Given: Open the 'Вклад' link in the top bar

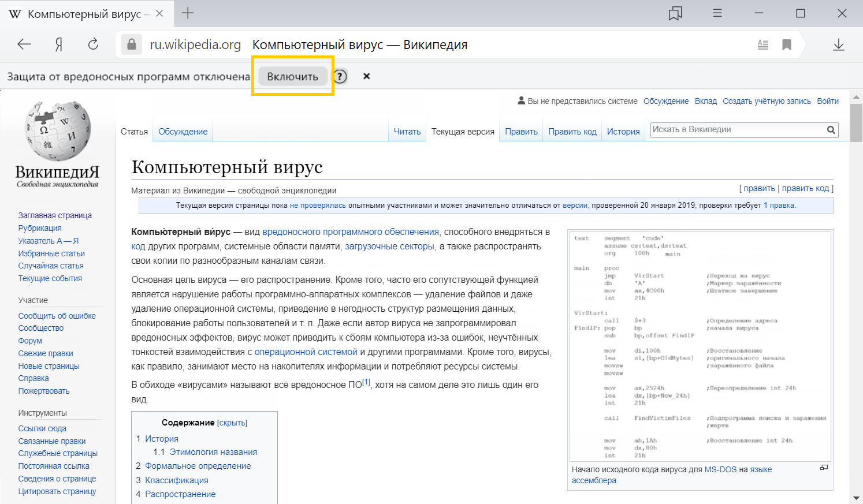Looking at the screenshot, I should [x=706, y=101].
